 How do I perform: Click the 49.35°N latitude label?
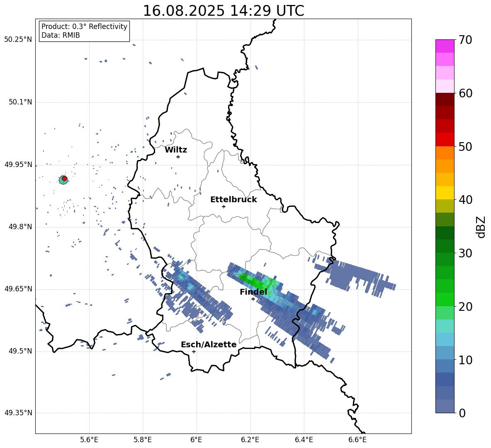point(18,413)
